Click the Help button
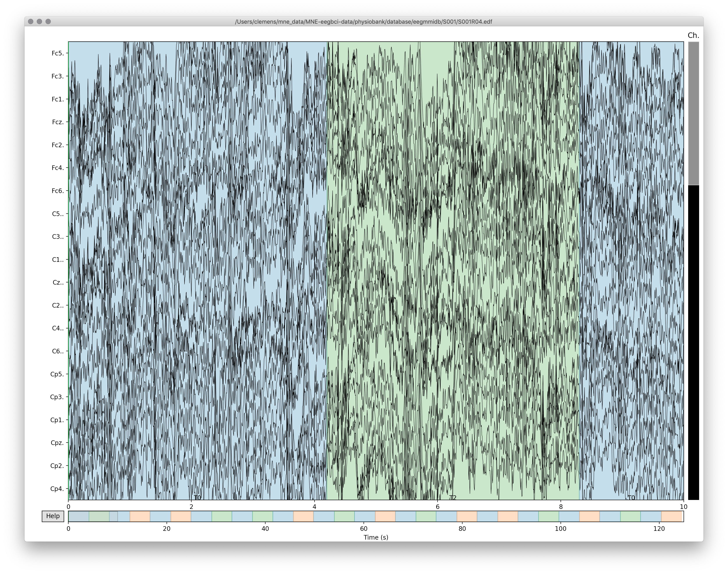The width and height of the screenshot is (728, 574). tap(53, 516)
